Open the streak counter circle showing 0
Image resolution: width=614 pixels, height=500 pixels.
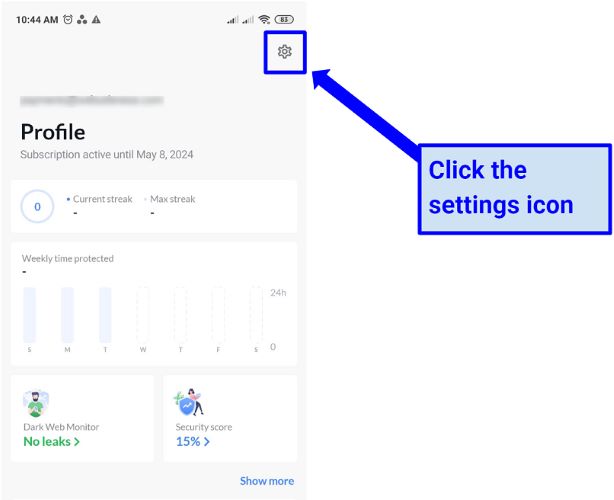[37, 206]
